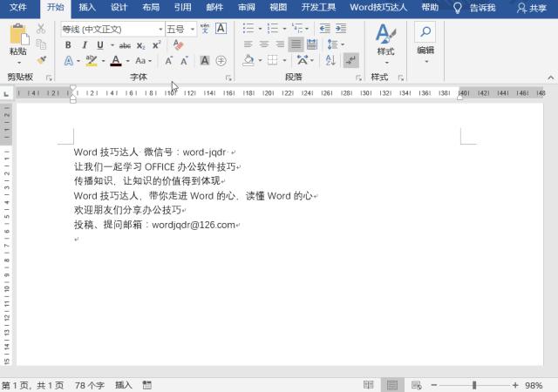Click the shading paint bucket icon
Screen dimensions: 558x392
click(248, 60)
